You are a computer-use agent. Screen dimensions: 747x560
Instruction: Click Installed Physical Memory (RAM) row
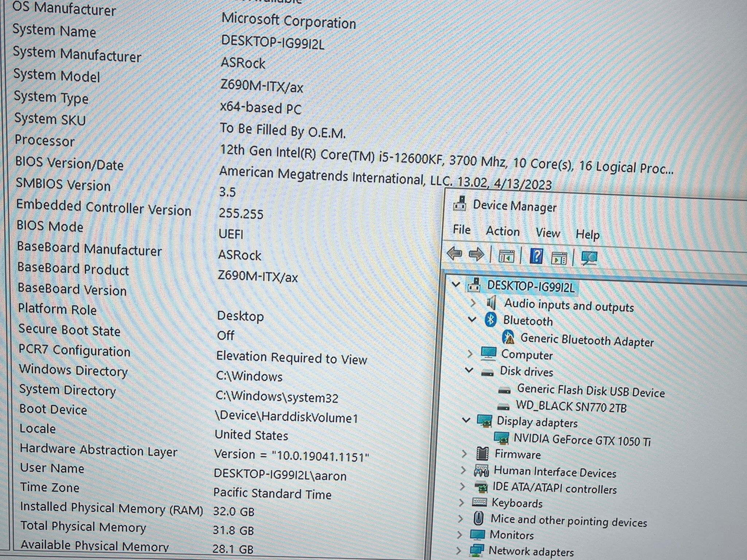[x=137, y=509]
